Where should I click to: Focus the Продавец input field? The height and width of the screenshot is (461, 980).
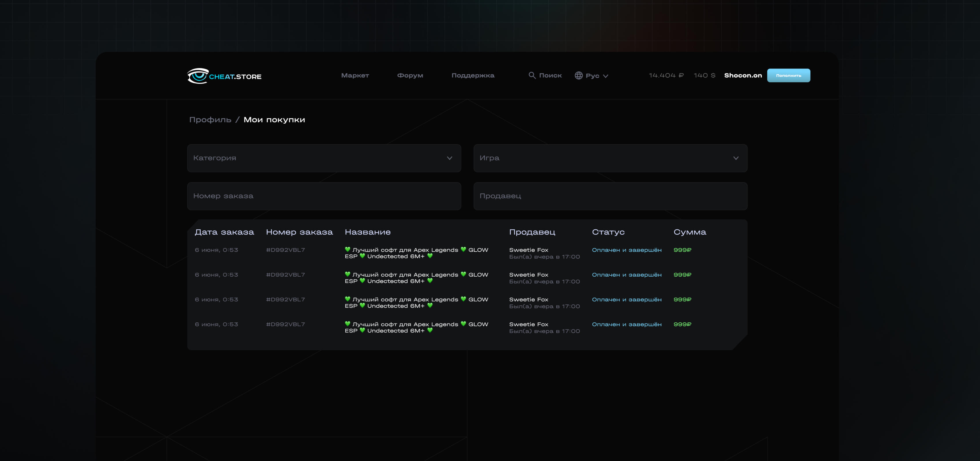coord(610,196)
